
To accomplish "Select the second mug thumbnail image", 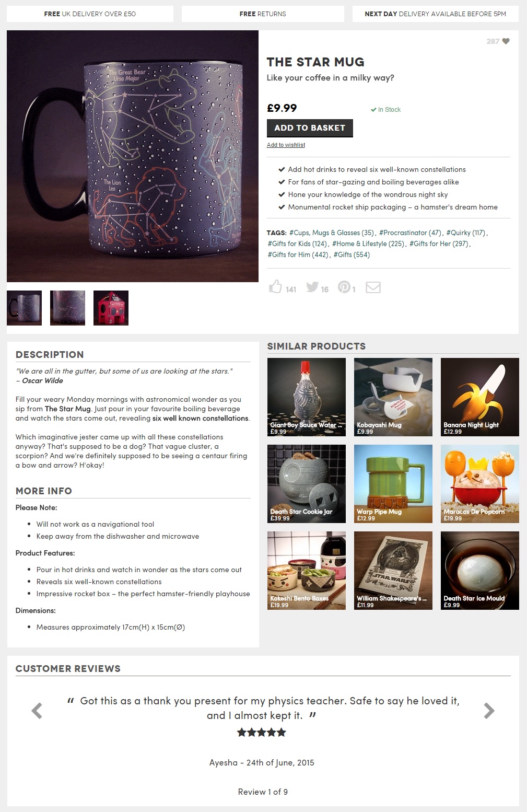I will click(67, 308).
